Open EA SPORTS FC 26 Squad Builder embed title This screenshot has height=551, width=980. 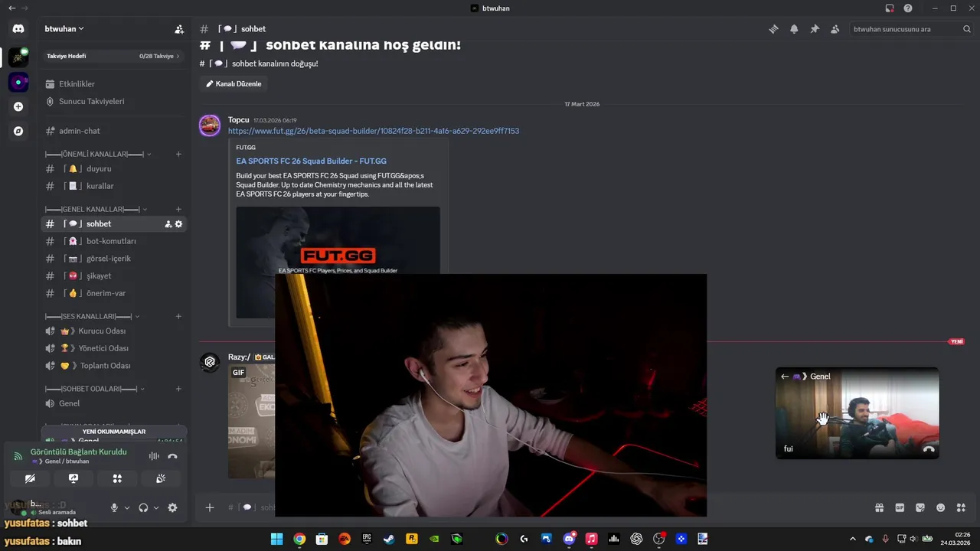tap(311, 161)
